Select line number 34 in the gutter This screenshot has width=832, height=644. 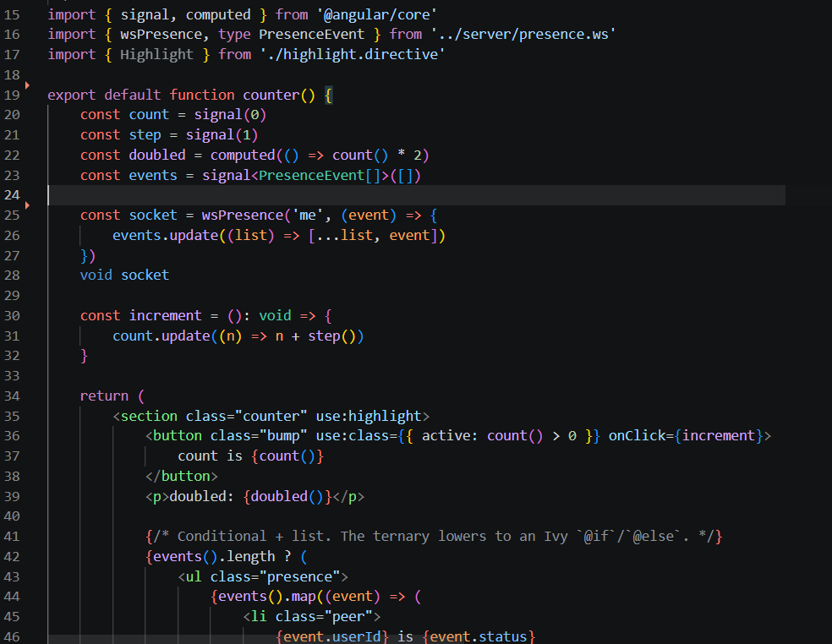(x=12, y=396)
